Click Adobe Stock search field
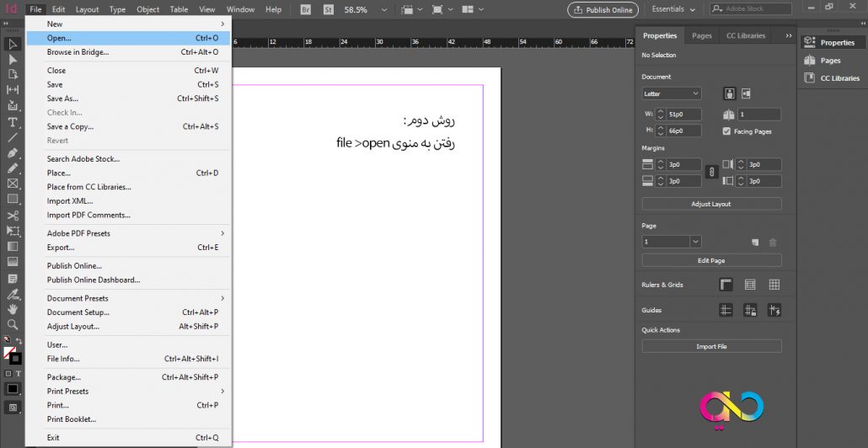 click(751, 9)
